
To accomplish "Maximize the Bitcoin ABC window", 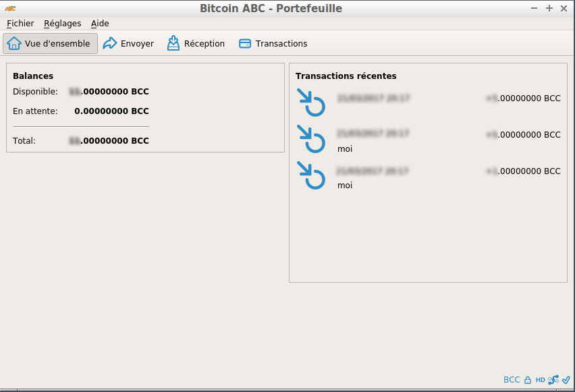I will (549, 8).
